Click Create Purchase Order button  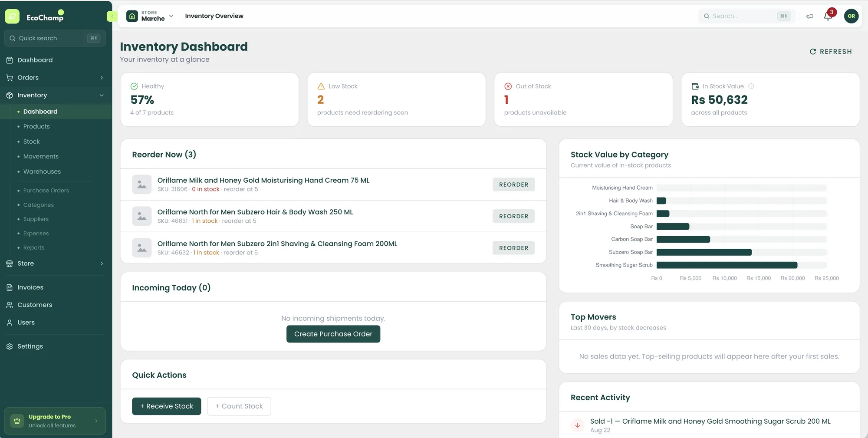tap(333, 334)
